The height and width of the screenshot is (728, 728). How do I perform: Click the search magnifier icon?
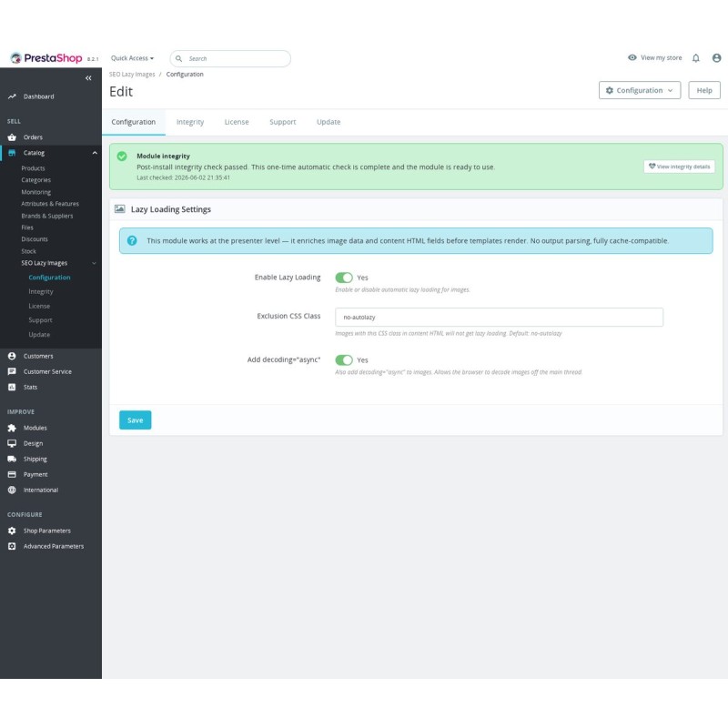pos(178,58)
